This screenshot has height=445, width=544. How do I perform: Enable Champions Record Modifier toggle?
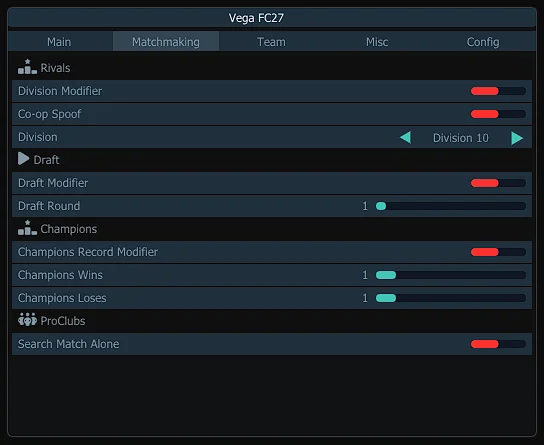[x=498, y=252]
